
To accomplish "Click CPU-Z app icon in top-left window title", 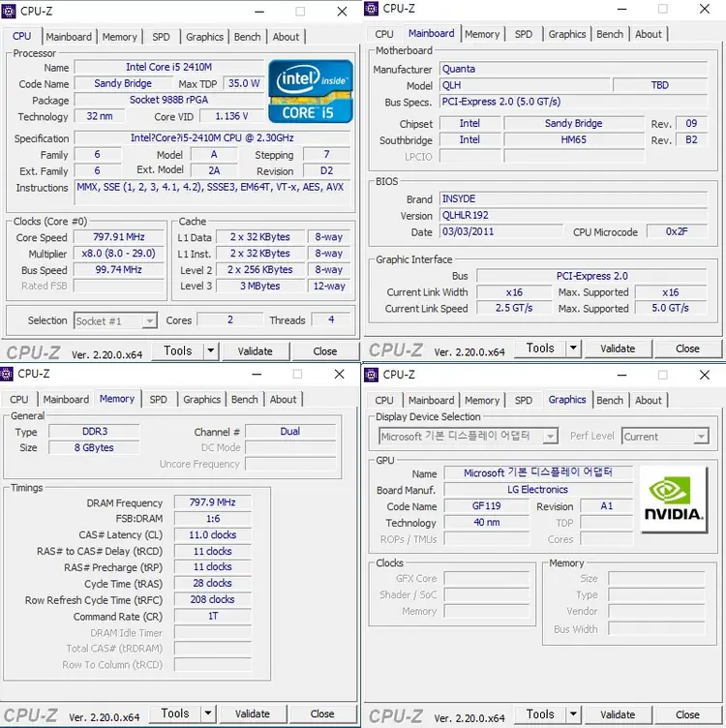I will coord(9,11).
